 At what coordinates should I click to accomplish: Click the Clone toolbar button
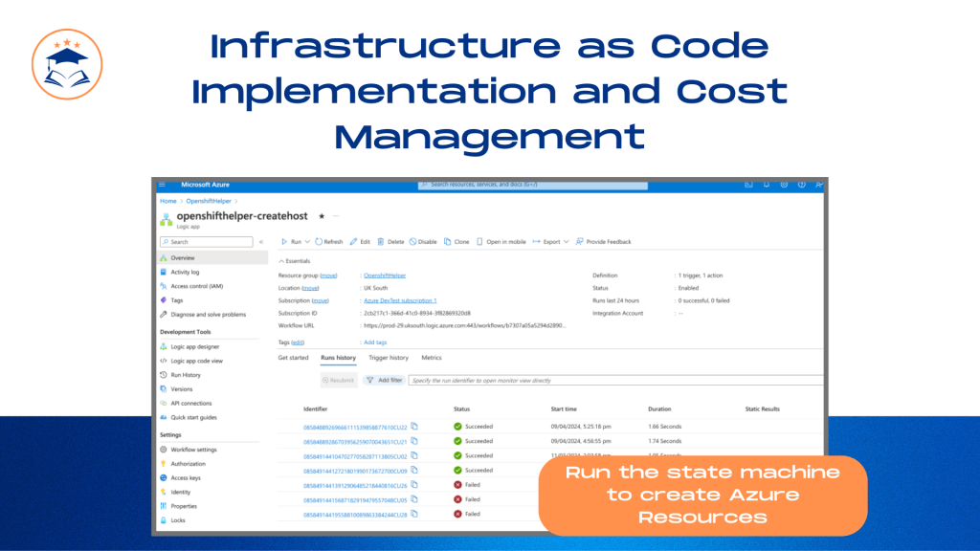coord(457,242)
